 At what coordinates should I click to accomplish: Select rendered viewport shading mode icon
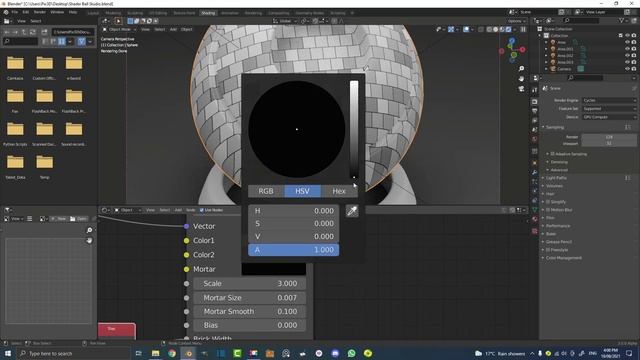[x=509, y=29]
